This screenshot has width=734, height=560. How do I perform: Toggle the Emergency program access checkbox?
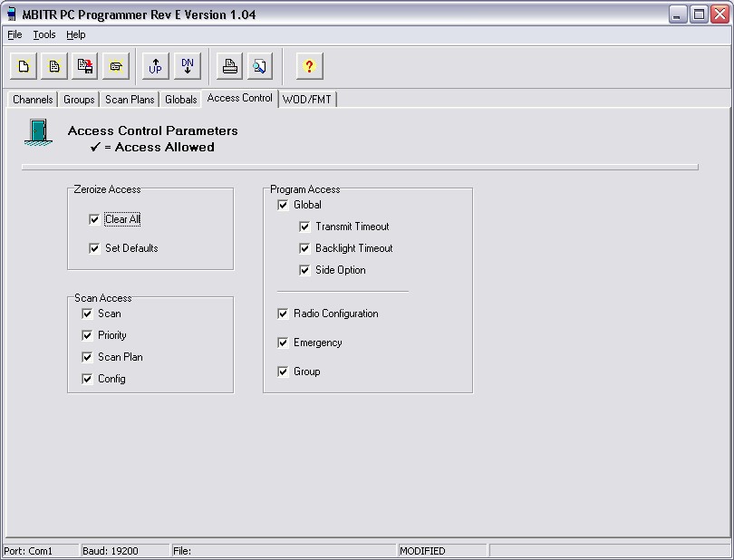click(x=283, y=343)
